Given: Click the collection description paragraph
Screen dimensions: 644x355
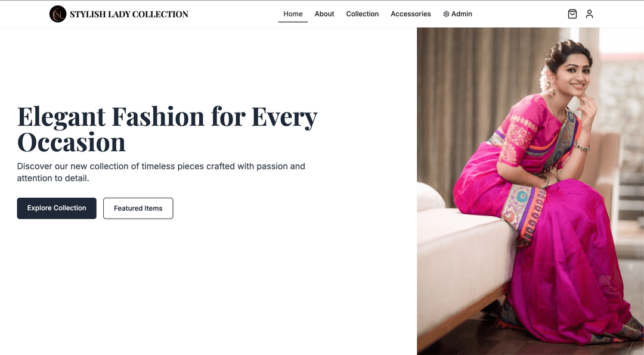Looking at the screenshot, I should (161, 172).
